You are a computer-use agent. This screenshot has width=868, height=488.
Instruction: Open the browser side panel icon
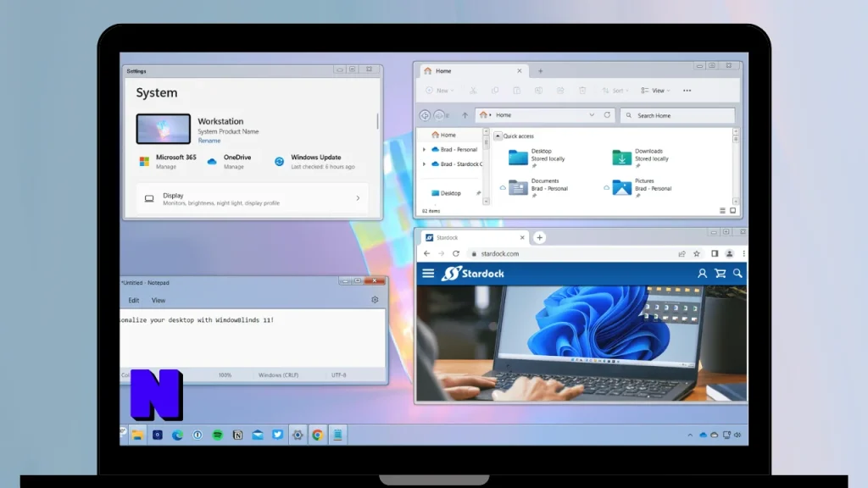point(715,253)
